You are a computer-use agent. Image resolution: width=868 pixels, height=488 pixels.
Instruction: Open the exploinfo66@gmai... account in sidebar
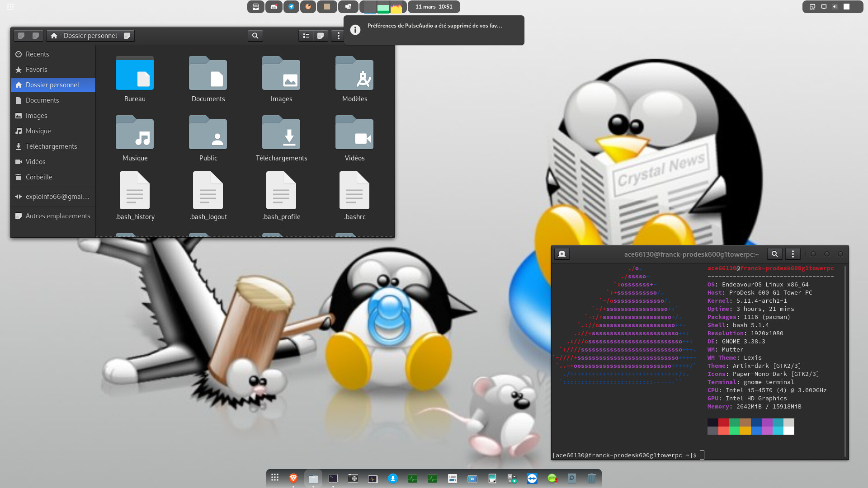[53, 197]
